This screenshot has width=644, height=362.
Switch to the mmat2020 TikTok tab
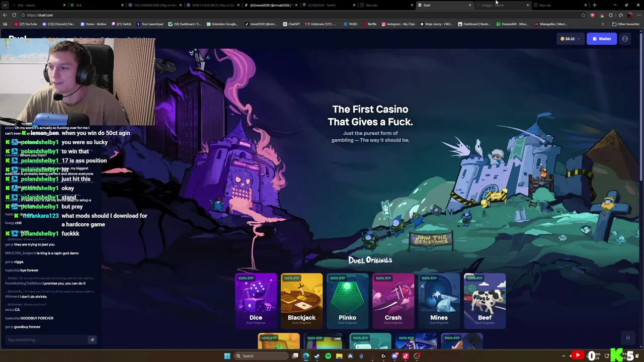(270, 5)
